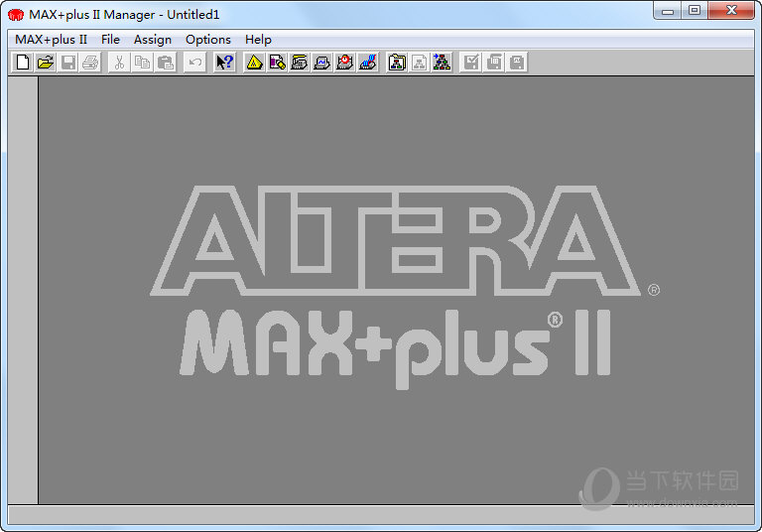This screenshot has height=532, width=762.
Task: Click the Save and Compile icon
Action: click(x=494, y=63)
